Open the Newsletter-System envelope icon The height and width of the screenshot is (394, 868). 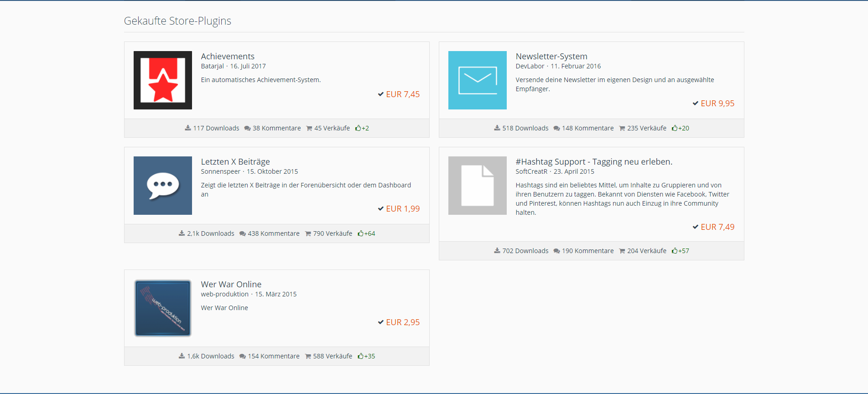click(477, 80)
